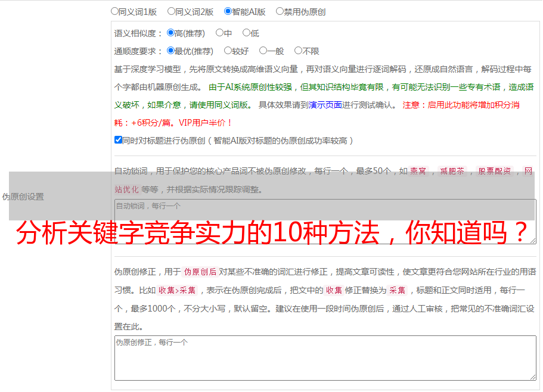543x392 pixels.
Task: Set 通顺度要求 to 不限
Action: (x=298, y=51)
